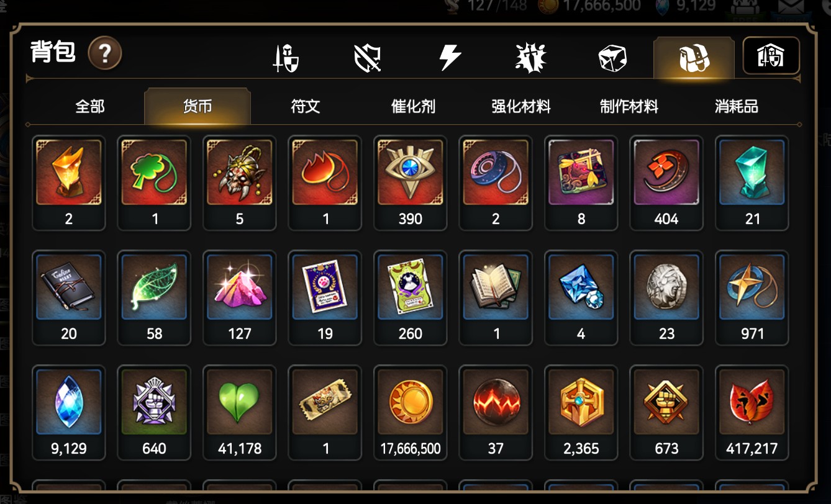Screen dimensions: 831x504
Task: Open the backpack help question mark
Action: point(105,53)
